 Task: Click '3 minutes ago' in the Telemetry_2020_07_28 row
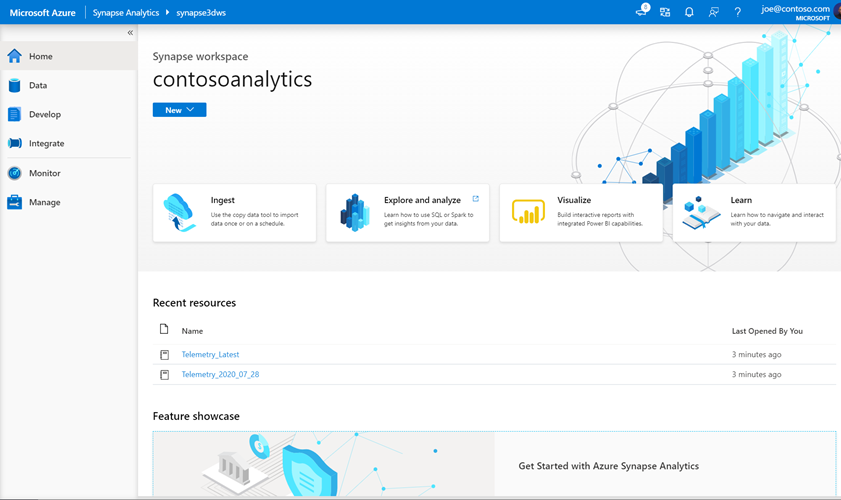(x=756, y=374)
